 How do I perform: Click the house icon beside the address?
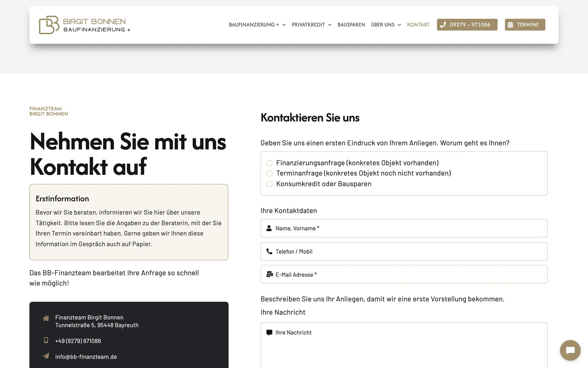click(46, 318)
